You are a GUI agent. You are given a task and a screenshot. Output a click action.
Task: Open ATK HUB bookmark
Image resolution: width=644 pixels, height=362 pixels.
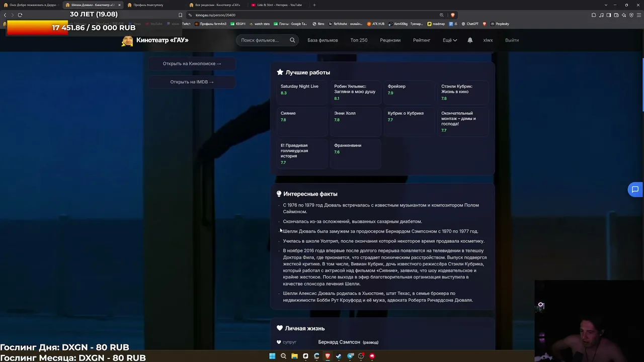[x=376, y=24]
